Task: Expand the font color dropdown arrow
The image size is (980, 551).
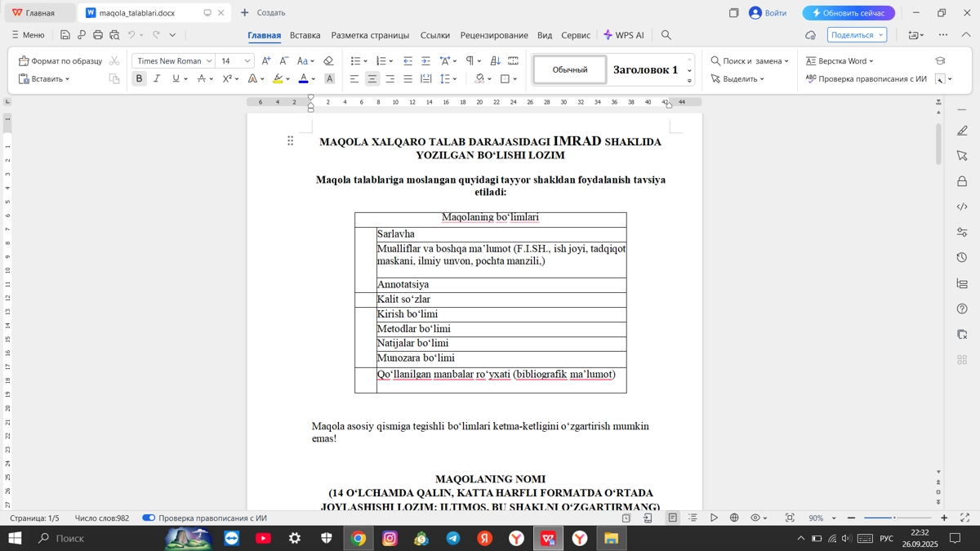Action: [x=313, y=78]
